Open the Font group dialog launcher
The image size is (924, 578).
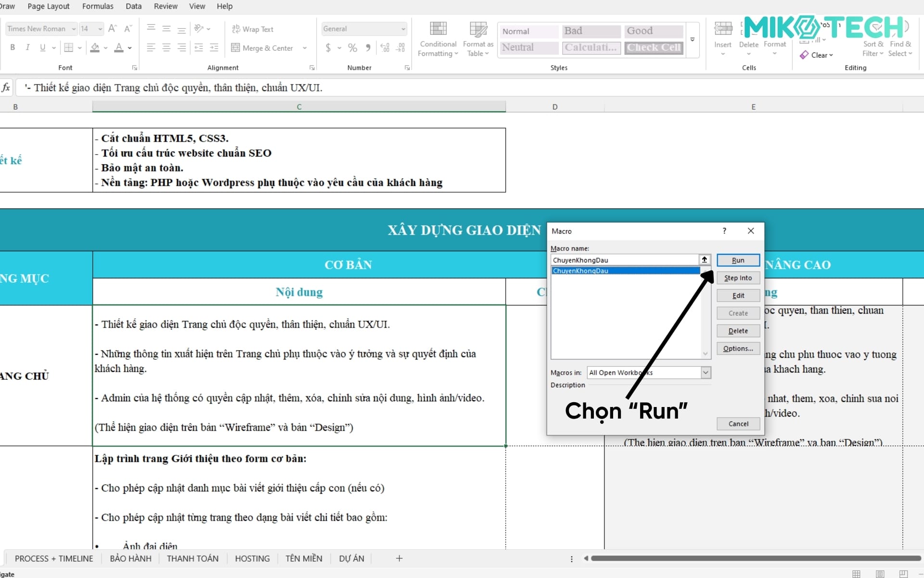coord(135,68)
